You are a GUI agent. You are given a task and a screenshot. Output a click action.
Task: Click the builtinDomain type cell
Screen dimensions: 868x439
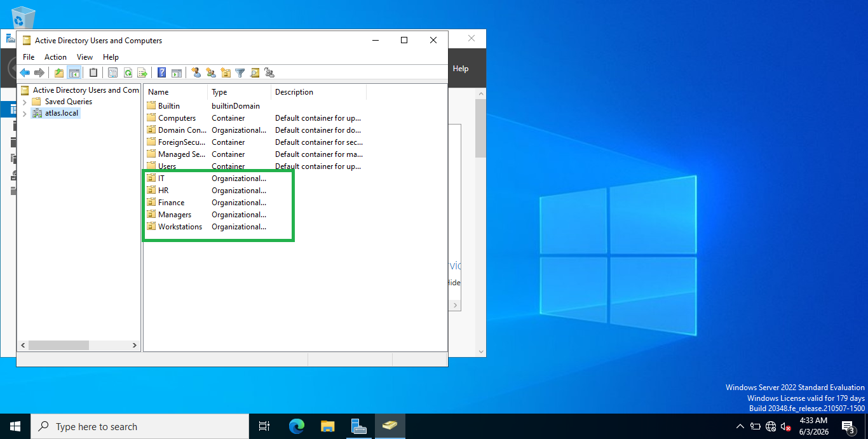[x=236, y=106]
